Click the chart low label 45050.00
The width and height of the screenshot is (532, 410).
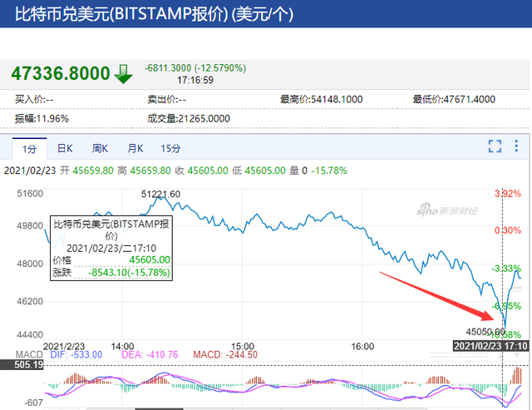[x=485, y=332]
